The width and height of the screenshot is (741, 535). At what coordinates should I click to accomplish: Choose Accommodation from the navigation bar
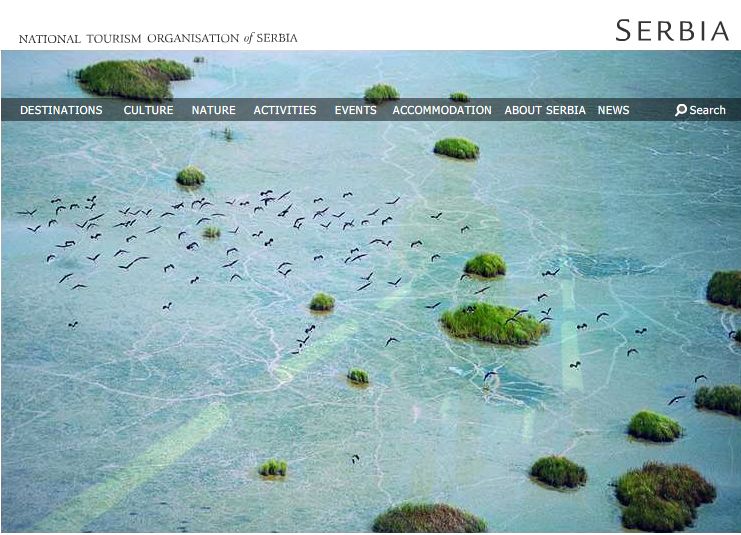click(x=442, y=110)
